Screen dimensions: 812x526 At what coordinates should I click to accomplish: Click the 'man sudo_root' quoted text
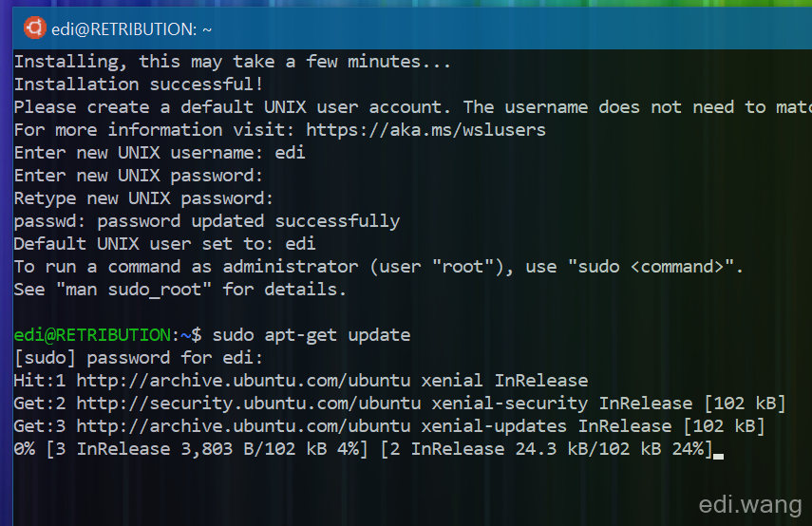134,290
